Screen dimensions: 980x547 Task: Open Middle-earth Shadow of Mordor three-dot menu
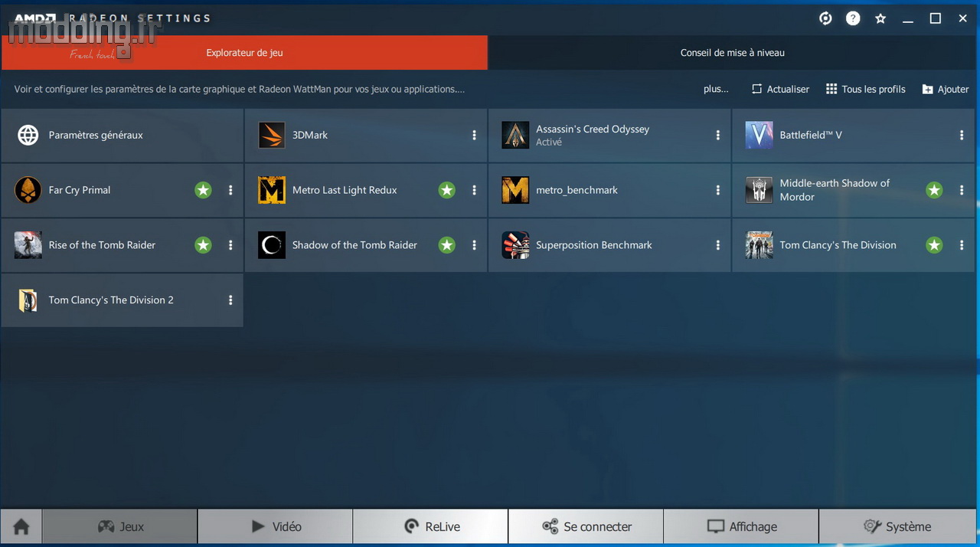pos(962,190)
